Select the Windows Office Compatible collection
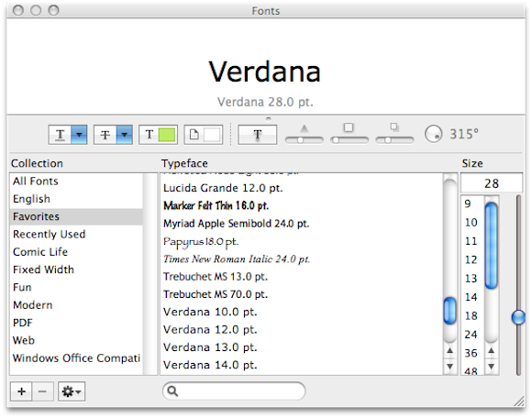Image resolution: width=532 pixels, height=418 pixels. 76,357
